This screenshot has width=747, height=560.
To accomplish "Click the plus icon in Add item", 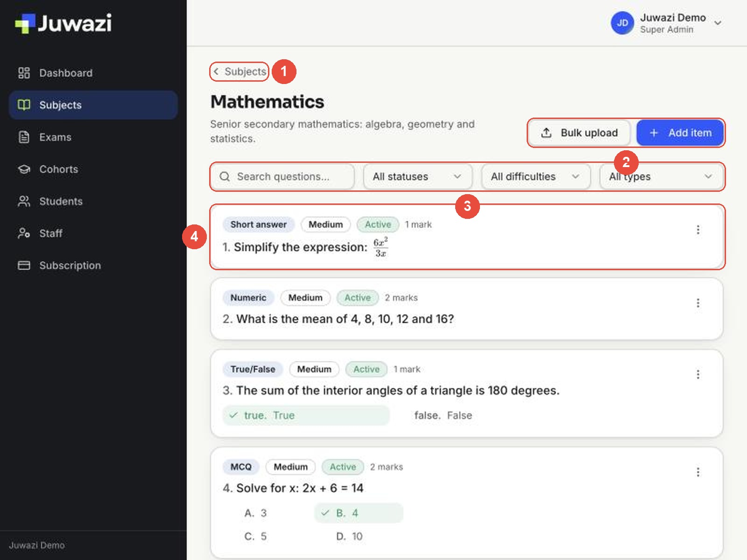I will point(654,133).
